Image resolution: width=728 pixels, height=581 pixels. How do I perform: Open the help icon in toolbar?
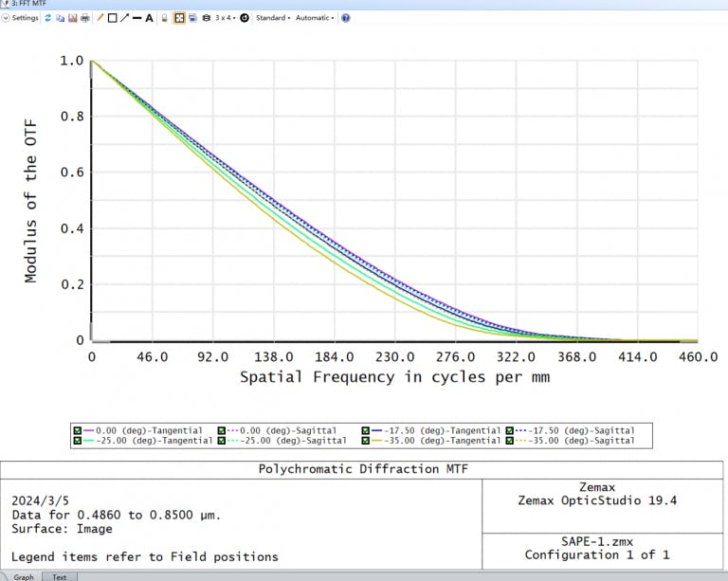(x=345, y=18)
